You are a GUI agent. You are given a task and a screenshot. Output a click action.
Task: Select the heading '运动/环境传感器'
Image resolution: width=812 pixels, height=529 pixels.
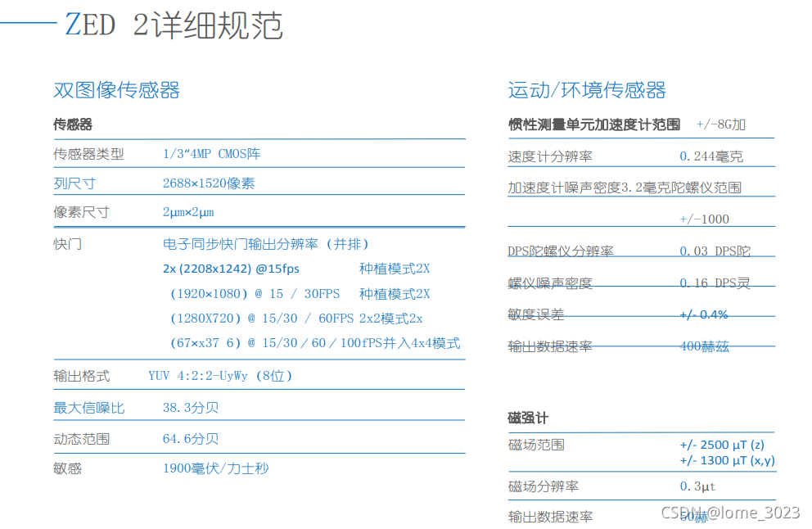[x=587, y=90]
